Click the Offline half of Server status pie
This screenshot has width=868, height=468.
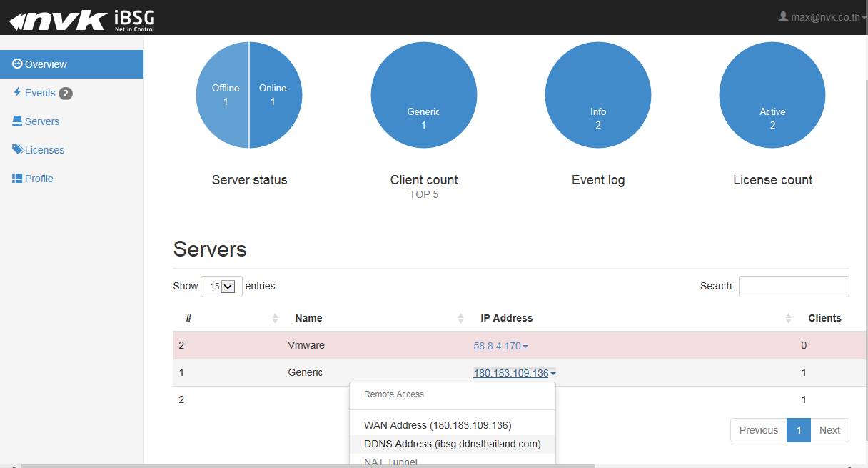pos(222,95)
